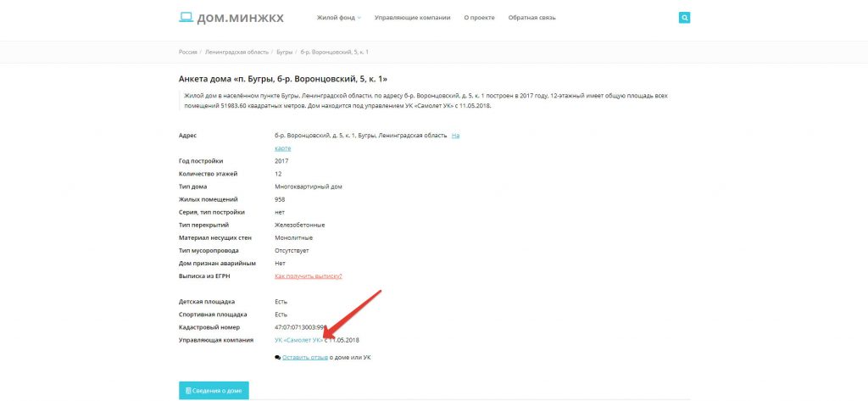Screen dimensions: 868x401
Task: Click the Анкета дома page heading
Action: click(284, 78)
